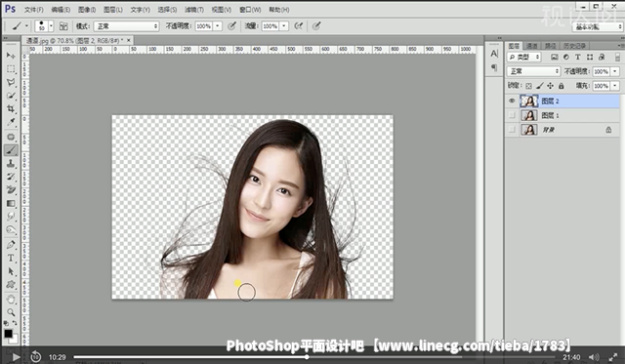Open the brush panel toggle icon
625x364 pixels.
point(63,26)
